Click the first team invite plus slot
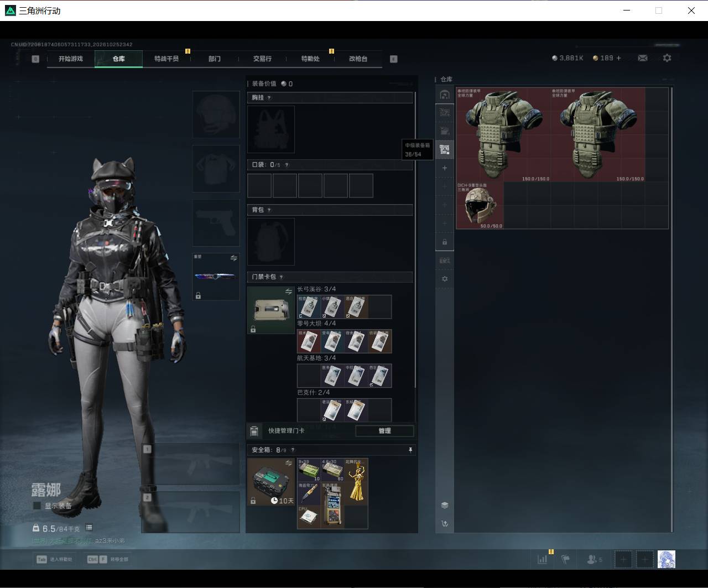Screen dimensions: 708x588 623,559
